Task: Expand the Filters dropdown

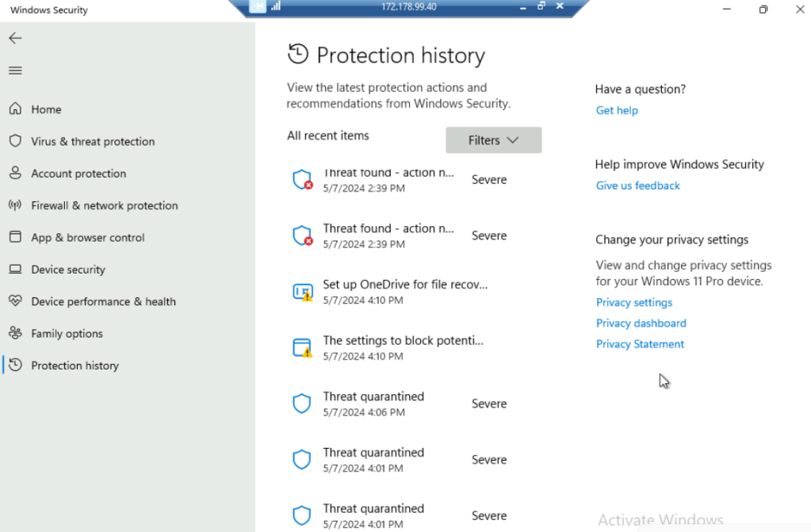Action: coord(493,140)
